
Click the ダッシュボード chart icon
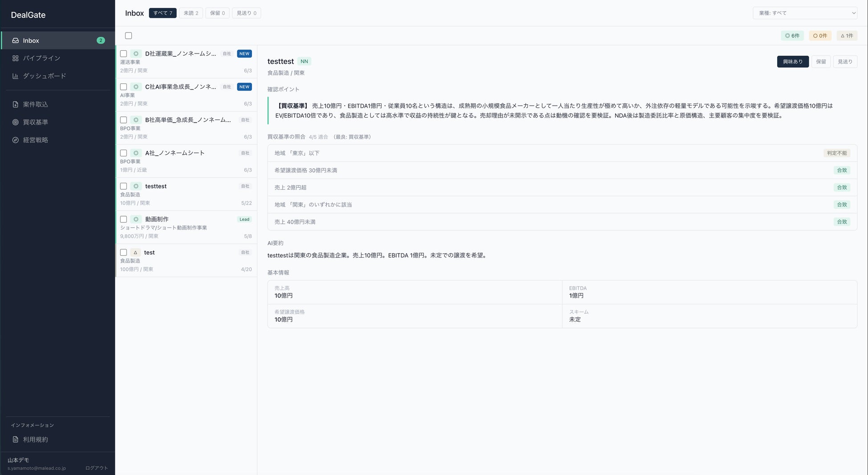point(15,76)
